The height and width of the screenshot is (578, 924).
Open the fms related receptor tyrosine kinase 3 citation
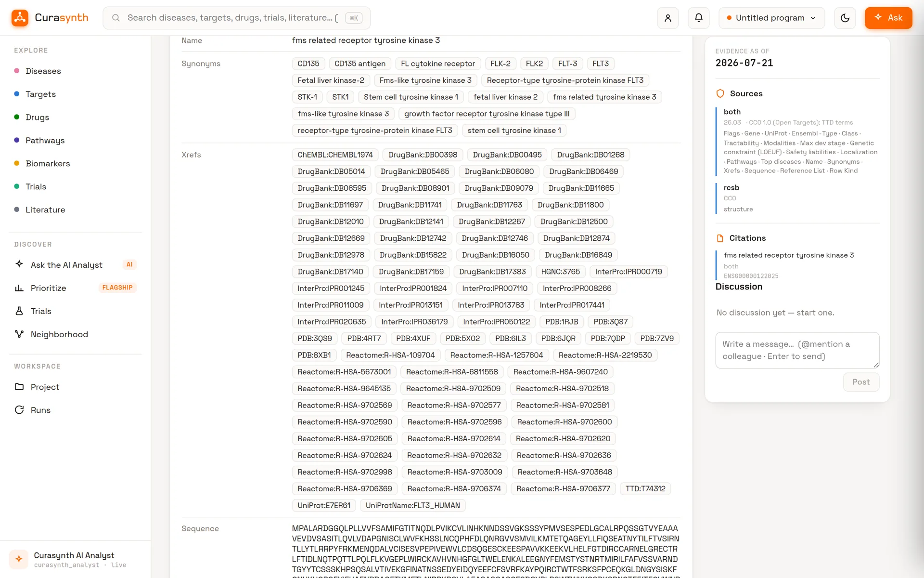point(789,255)
